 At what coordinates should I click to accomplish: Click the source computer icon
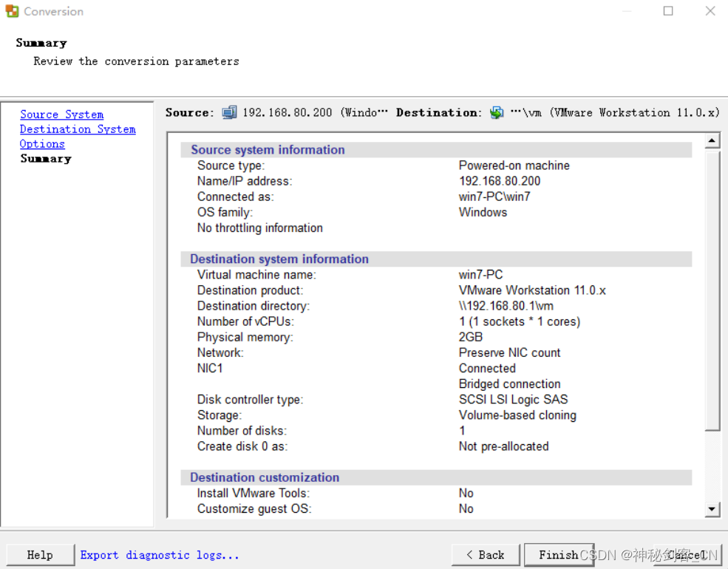point(229,112)
